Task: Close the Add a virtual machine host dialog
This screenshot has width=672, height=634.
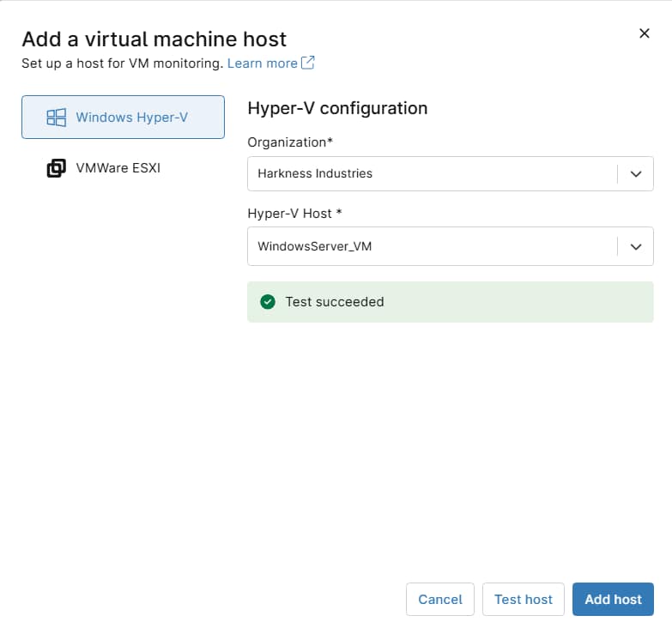Action: 645,33
